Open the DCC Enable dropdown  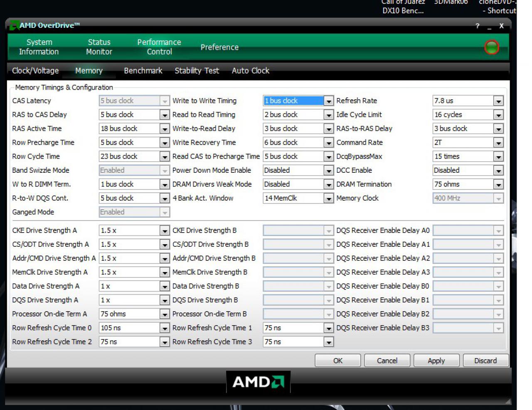[x=498, y=170]
